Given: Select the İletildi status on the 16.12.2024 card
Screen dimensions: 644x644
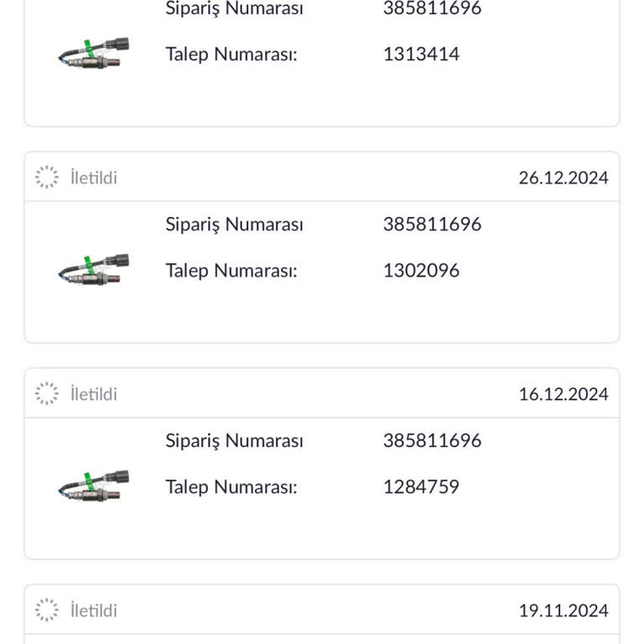Looking at the screenshot, I should tap(94, 394).
